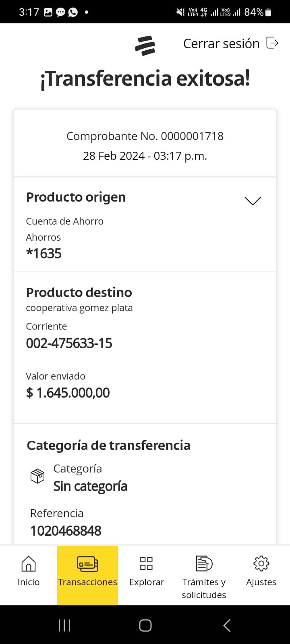The width and height of the screenshot is (290, 644).
Task: Click the Cerrar sesión link
Action: (221, 43)
